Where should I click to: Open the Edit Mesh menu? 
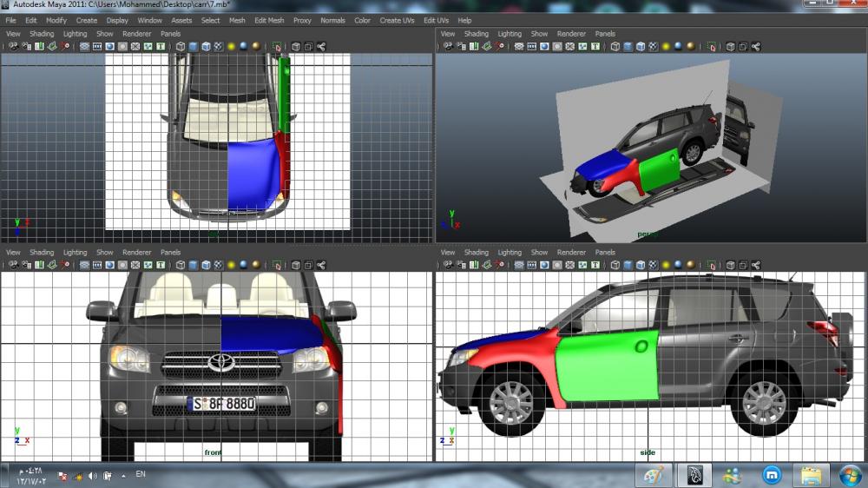269,20
